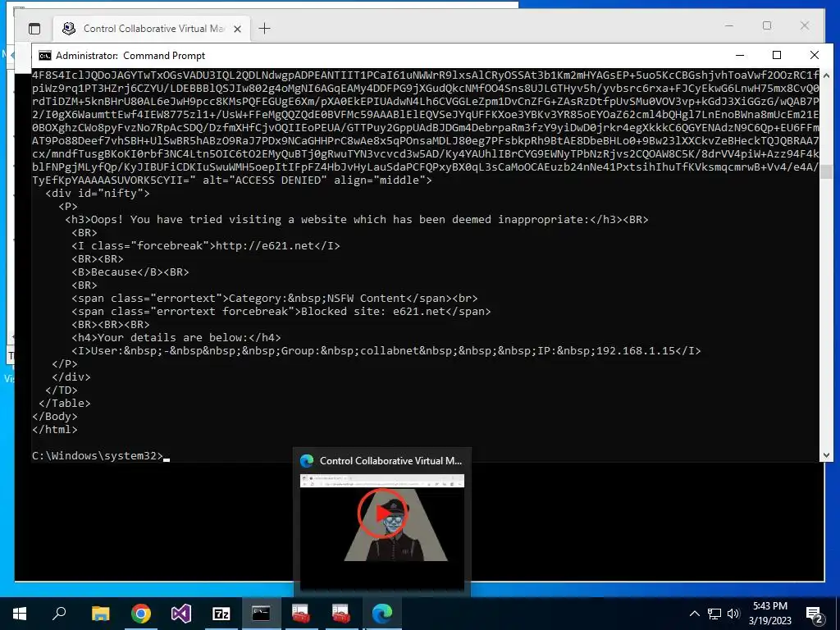Viewport: 840px width, 630px height.
Task: Close the outer browser window
Action: tap(804, 25)
